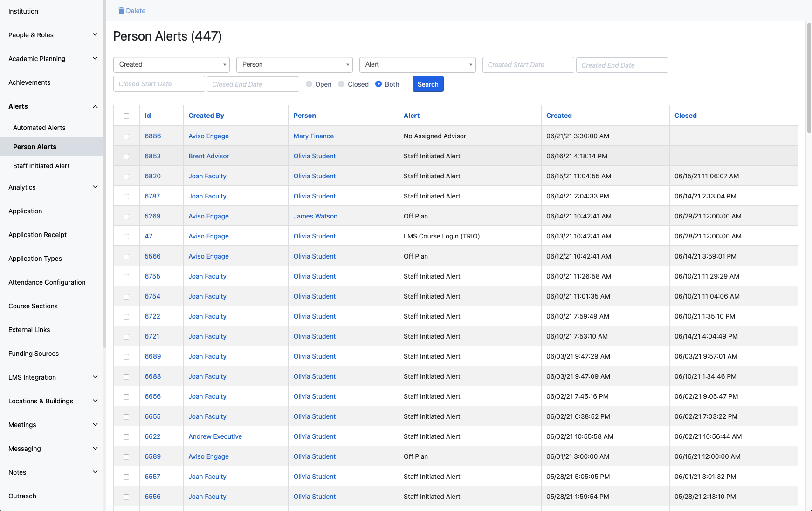Click the page vertical scrollbar

click(809, 78)
